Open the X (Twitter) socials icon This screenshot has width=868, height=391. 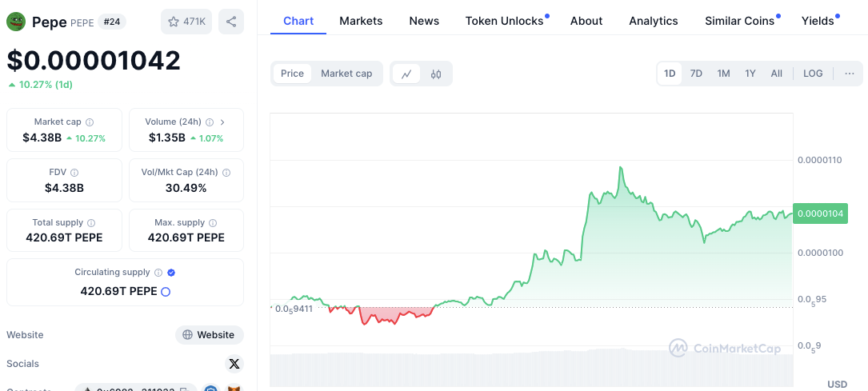click(234, 364)
